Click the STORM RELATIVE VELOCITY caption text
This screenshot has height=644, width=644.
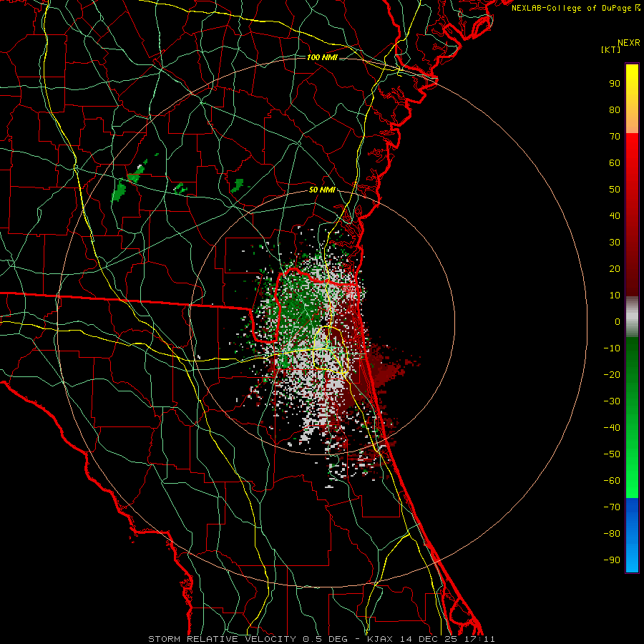point(222,639)
